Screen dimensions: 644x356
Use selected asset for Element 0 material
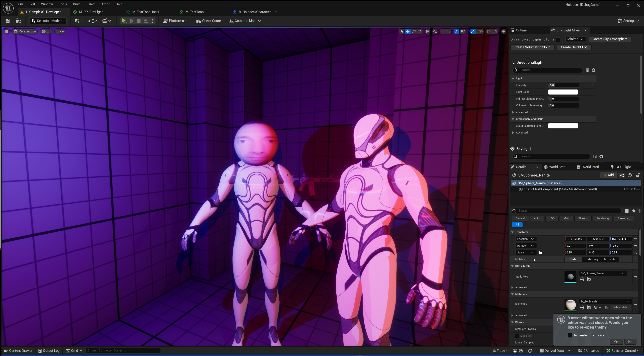(x=582, y=307)
